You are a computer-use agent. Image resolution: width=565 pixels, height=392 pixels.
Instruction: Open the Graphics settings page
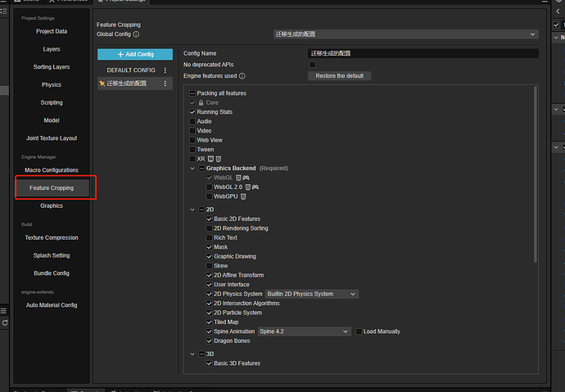(52, 205)
